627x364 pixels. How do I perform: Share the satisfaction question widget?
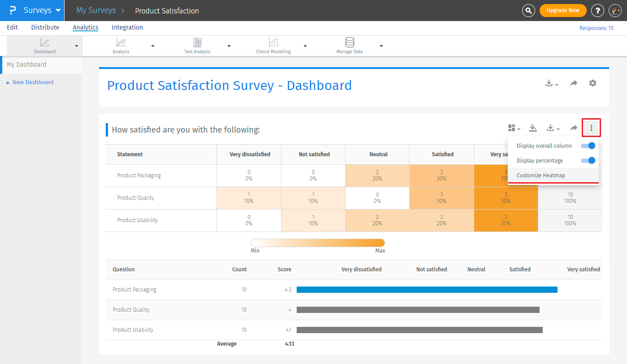(574, 128)
